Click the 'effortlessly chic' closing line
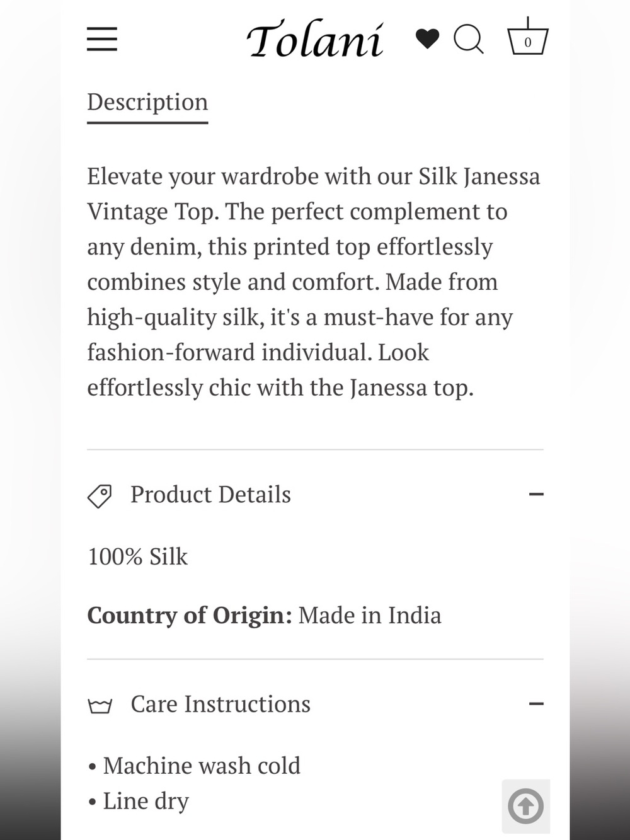The height and width of the screenshot is (840, 630). (280, 388)
